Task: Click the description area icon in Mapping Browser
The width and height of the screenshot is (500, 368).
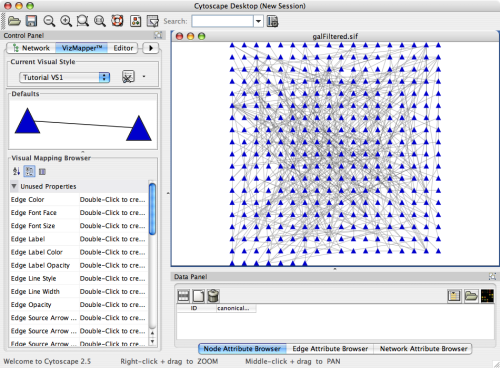Action: pos(42,172)
